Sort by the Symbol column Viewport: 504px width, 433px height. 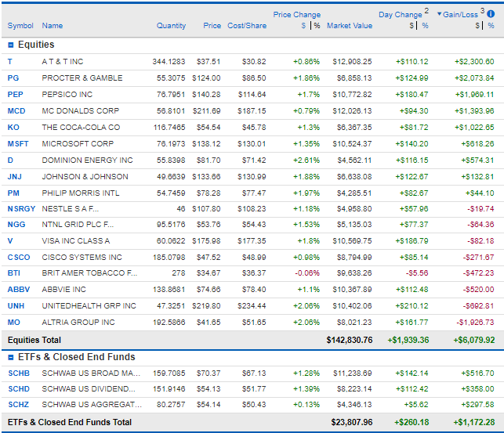point(20,26)
